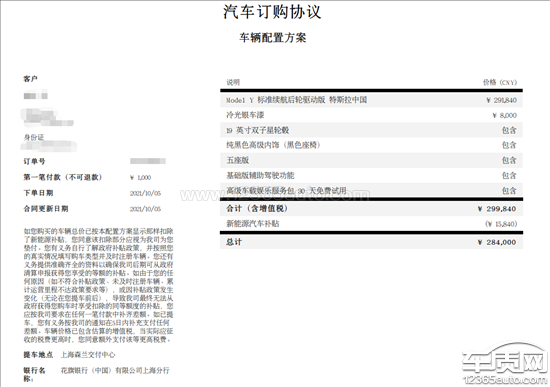Click 纯黑色高级内饰（黑色座椅） item
Viewport: 550px width, 387px height.
click(x=274, y=145)
